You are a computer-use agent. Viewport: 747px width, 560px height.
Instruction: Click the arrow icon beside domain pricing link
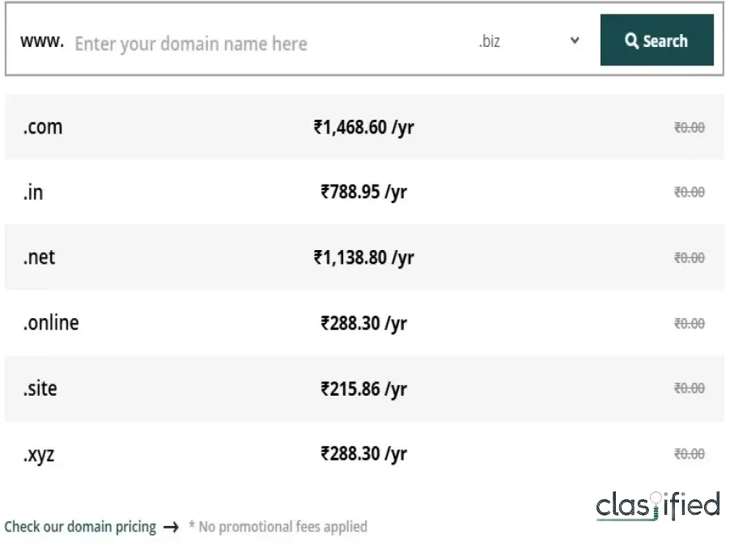point(172,527)
